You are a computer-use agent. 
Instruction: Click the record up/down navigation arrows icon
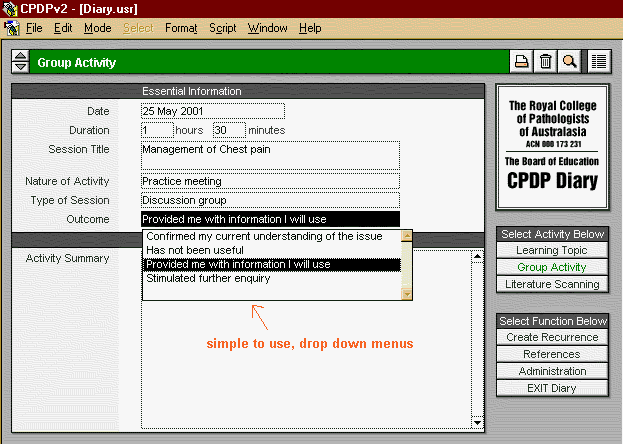[20, 62]
